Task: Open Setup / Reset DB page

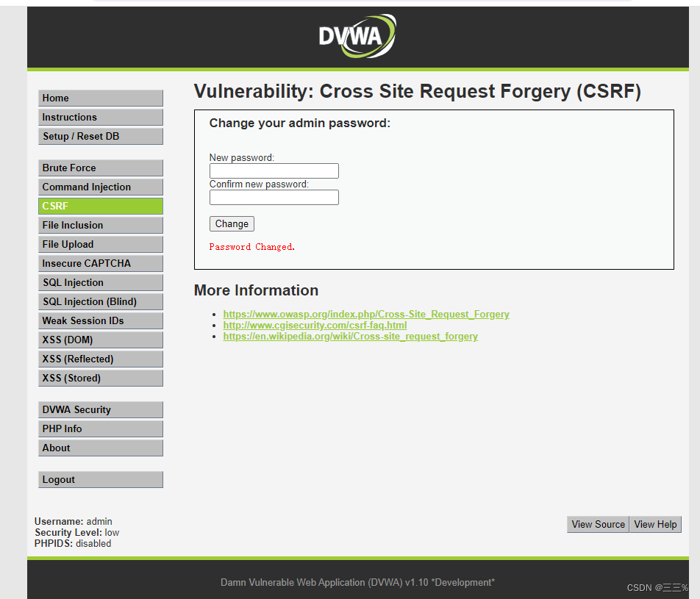Action: [101, 137]
